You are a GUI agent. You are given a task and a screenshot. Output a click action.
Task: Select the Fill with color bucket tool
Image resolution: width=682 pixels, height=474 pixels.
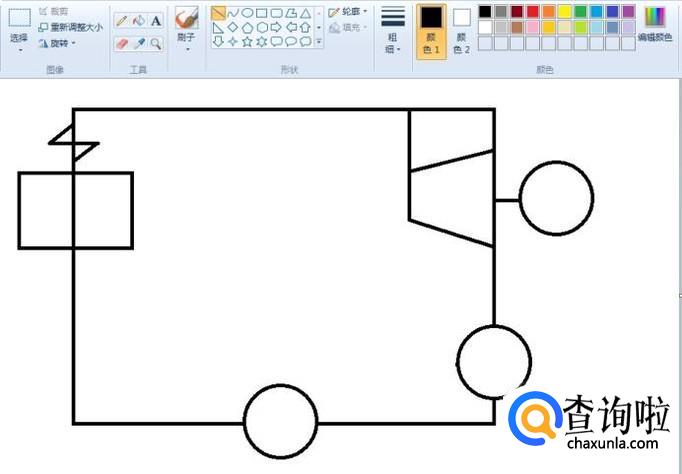[139, 20]
